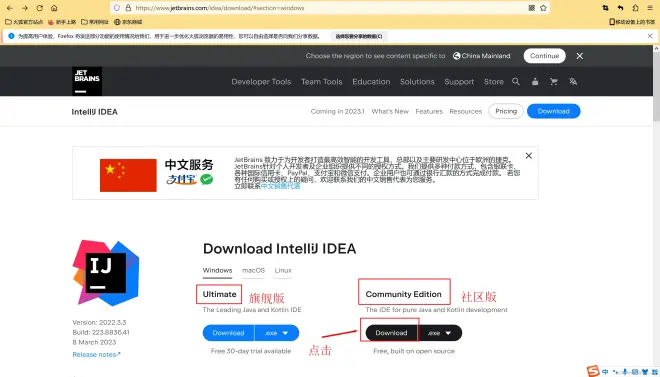
Task: Open the Release notes link
Action: [96, 355]
